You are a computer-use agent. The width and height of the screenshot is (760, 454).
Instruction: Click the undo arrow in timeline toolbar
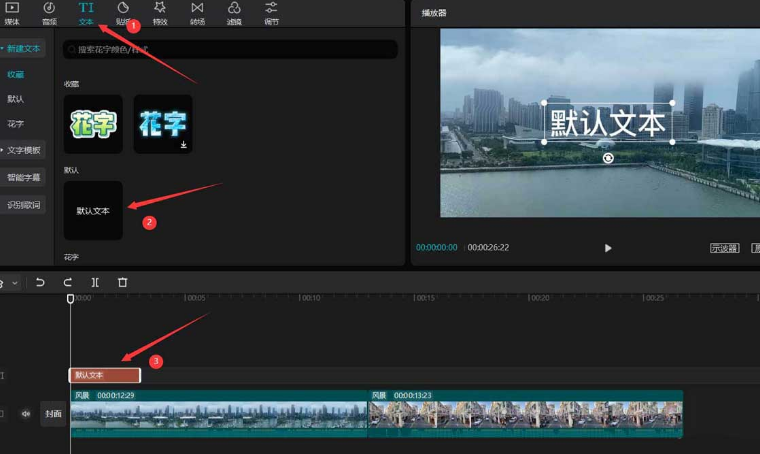(41, 283)
